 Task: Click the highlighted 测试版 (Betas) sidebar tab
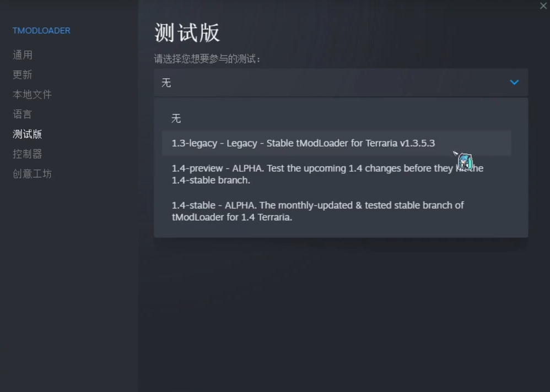click(28, 134)
